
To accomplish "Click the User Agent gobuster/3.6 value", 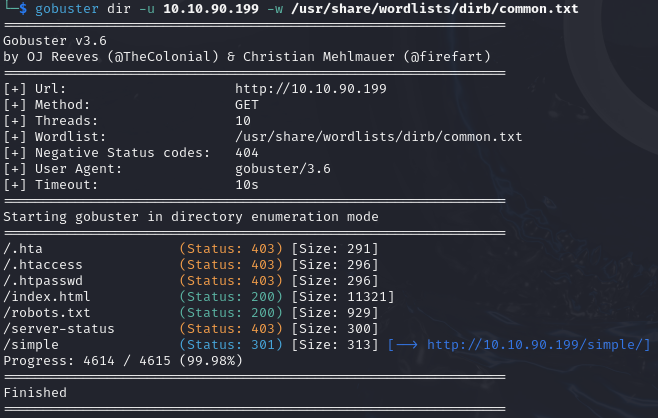I will click(x=282, y=168).
